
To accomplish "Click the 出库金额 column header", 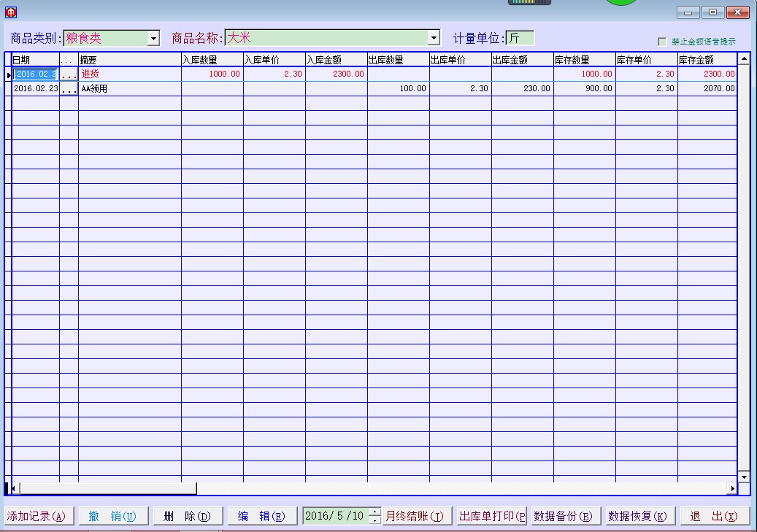I will (523, 60).
